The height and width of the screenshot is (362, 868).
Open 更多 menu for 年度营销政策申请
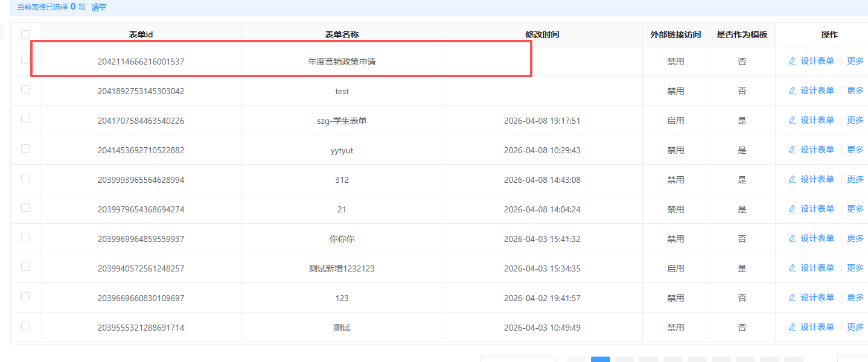tap(855, 61)
